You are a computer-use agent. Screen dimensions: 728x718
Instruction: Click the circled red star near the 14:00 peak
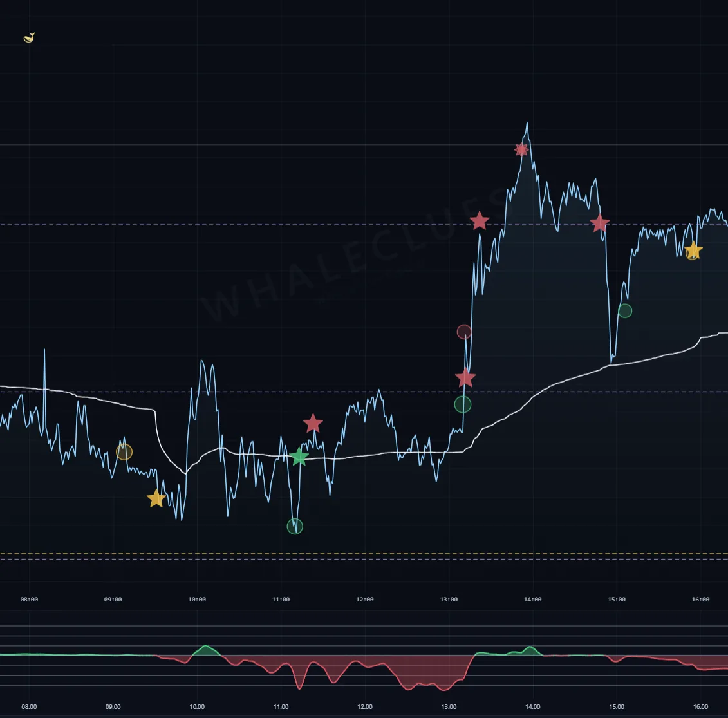[521, 149]
